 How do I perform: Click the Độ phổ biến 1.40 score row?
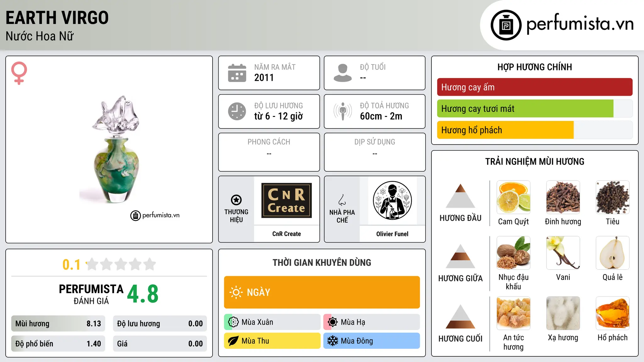(x=58, y=344)
